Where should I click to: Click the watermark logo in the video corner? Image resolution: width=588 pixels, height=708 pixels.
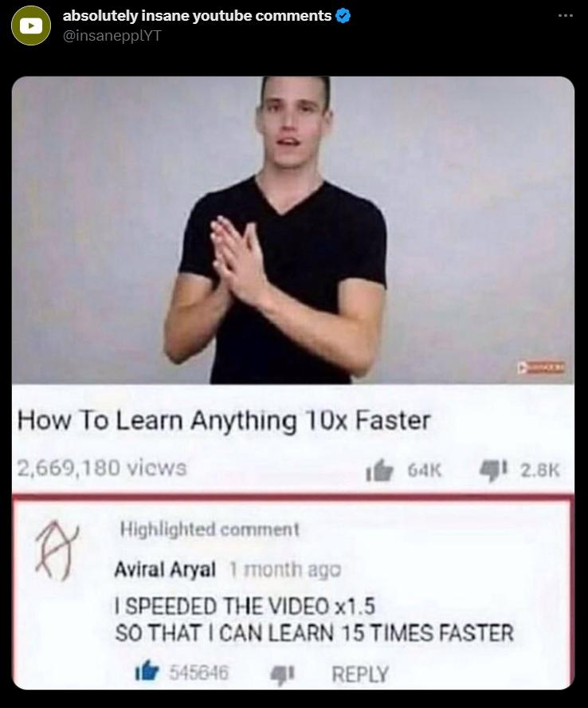click(x=541, y=367)
